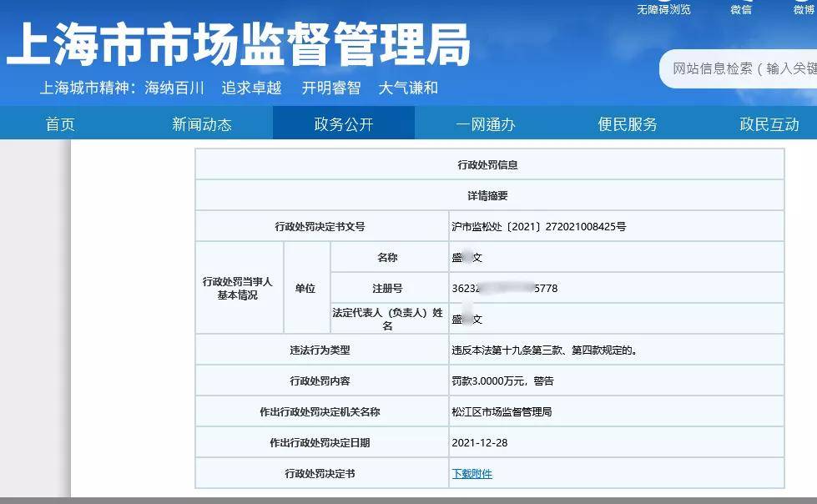Focus the 网站信息检索 search field
817x504 pixels.
click(x=739, y=68)
